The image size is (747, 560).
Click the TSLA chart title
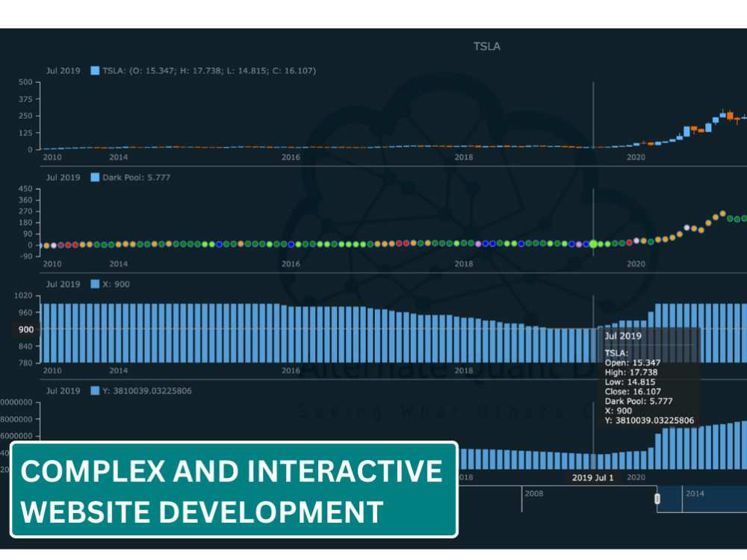[x=486, y=46]
